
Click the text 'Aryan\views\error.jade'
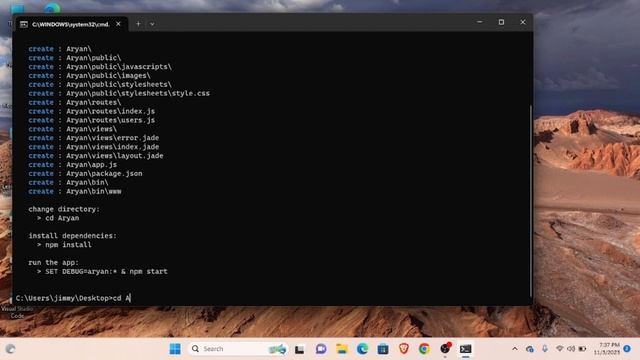(x=113, y=138)
